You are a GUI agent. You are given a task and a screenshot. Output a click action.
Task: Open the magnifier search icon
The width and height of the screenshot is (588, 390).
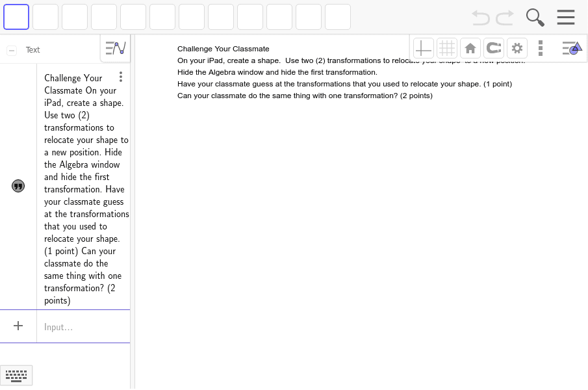coord(535,18)
